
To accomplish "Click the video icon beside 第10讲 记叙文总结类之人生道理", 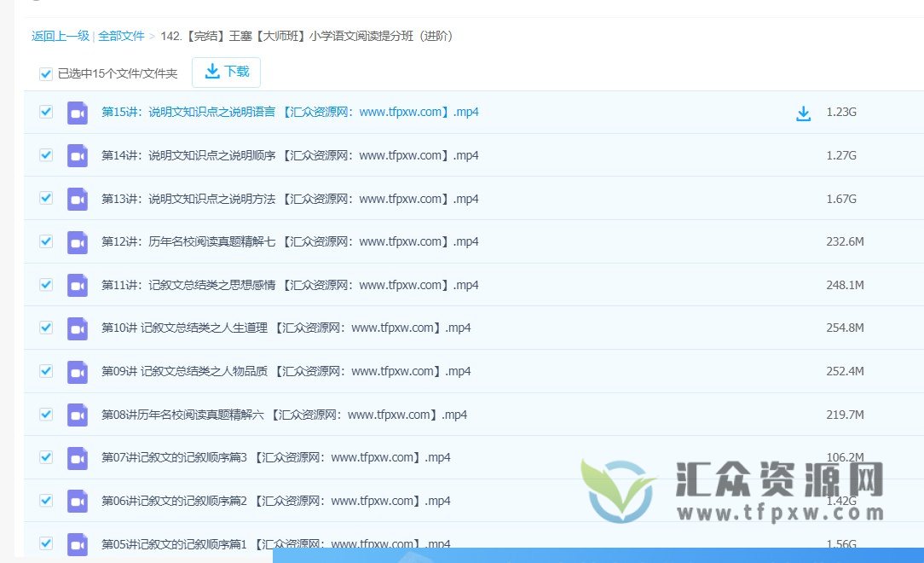I will pyautogui.click(x=77, y=328).
